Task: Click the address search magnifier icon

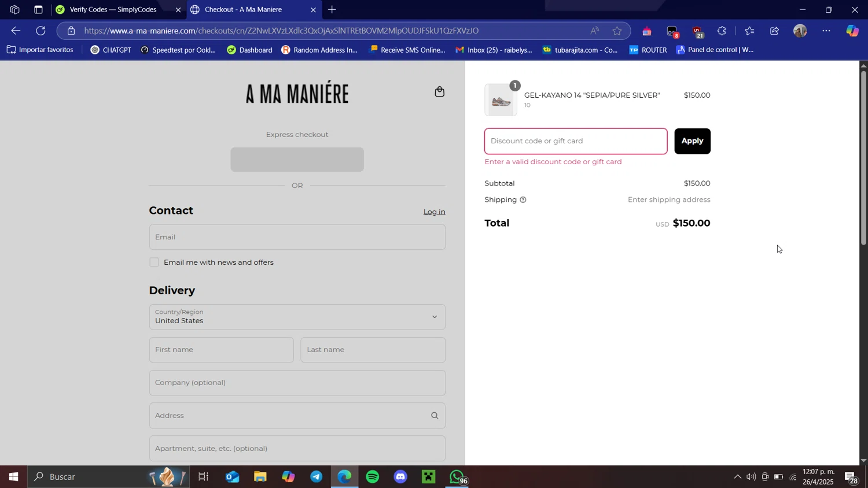Action: (x=435, y=416)
